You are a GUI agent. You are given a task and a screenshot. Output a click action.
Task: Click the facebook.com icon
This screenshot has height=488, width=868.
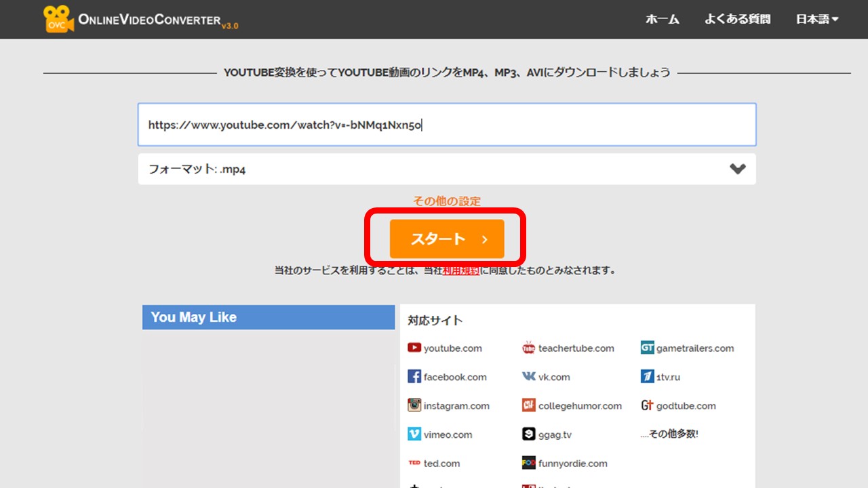[414, 377]
